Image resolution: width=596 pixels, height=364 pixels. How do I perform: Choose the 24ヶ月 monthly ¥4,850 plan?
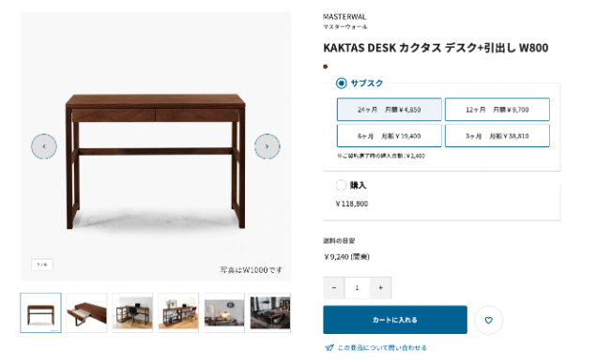390,110
